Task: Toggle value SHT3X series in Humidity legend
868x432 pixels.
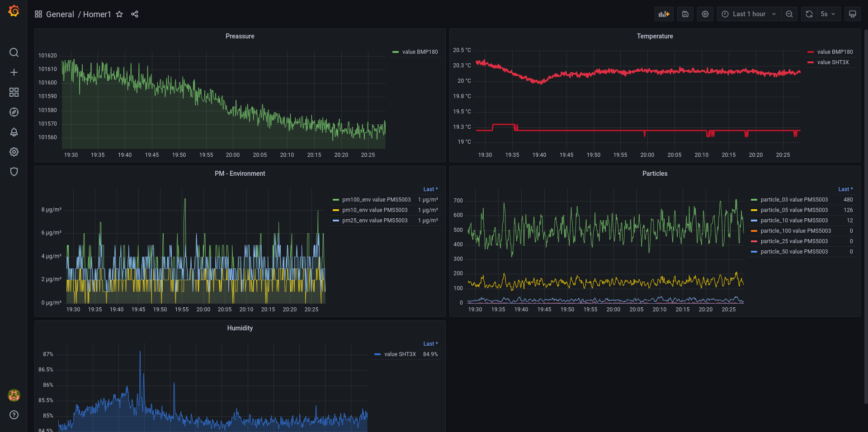Action: coord(400,354)
